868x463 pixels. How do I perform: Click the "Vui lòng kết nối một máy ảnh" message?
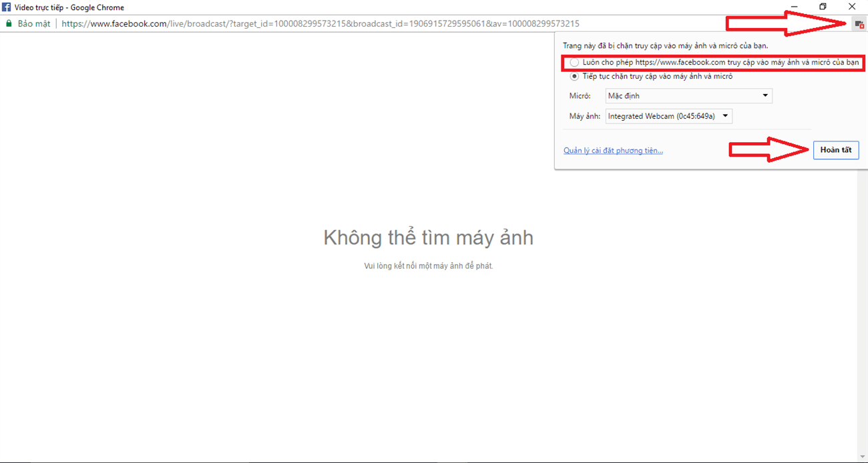tap(429, 266)
